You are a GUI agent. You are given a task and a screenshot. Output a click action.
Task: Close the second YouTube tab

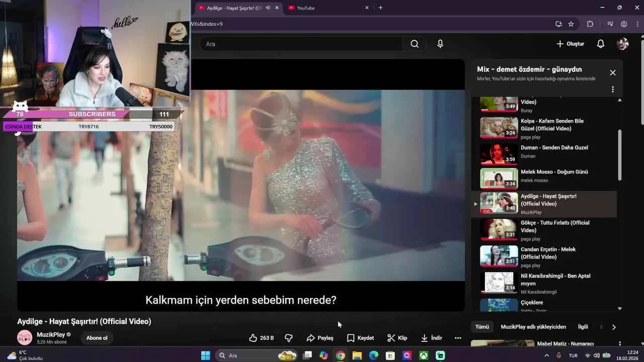(367, 8)
